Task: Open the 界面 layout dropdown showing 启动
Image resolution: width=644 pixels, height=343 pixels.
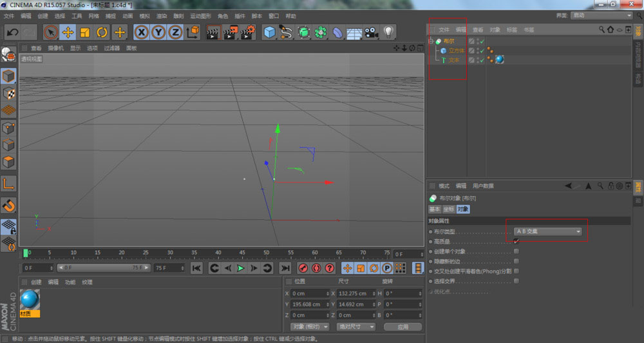Action: (x=601, y=15)
